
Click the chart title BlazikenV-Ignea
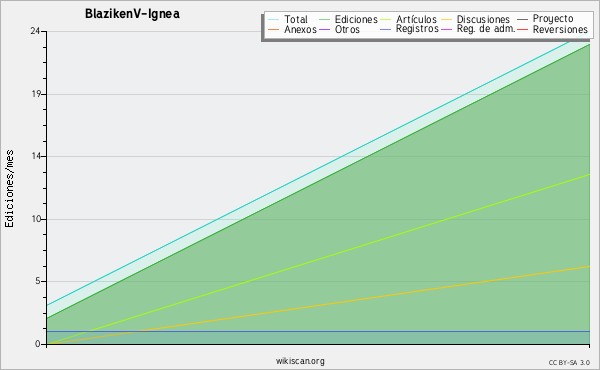[132, 14]
